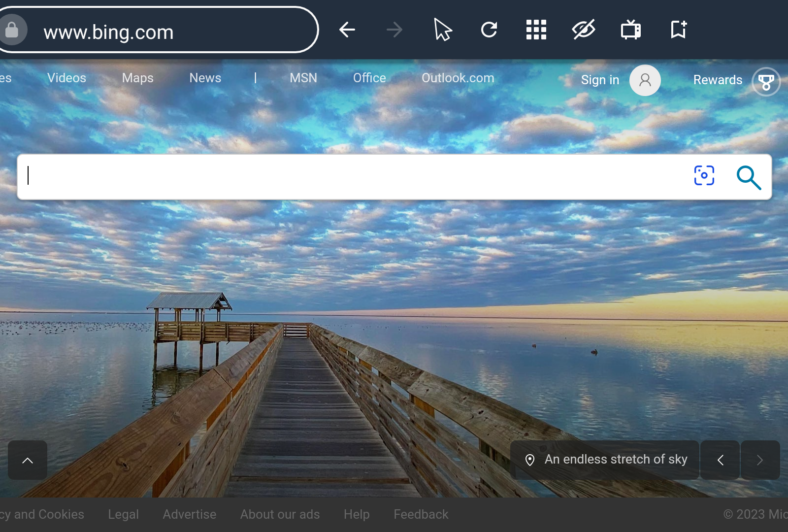This screenshot has width=788, height=532.
Task: Open the Feedback footer link
Action: 421,514
